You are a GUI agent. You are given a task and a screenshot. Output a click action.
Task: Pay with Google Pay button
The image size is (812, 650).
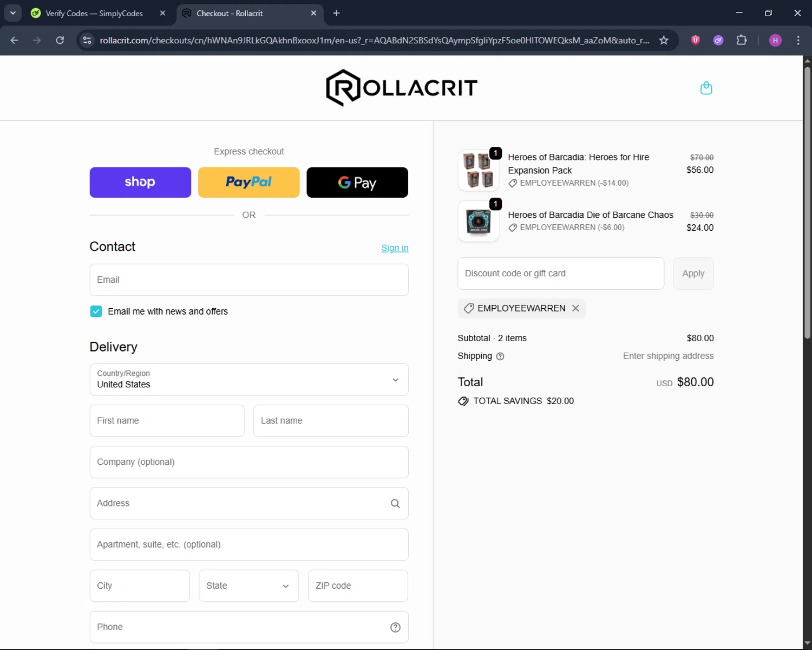pos(357,183)
